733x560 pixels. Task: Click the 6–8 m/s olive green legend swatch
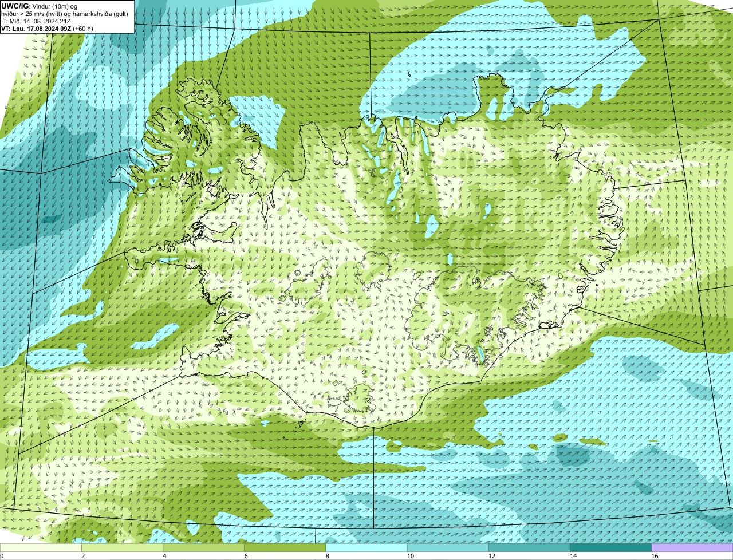point(285,548)
